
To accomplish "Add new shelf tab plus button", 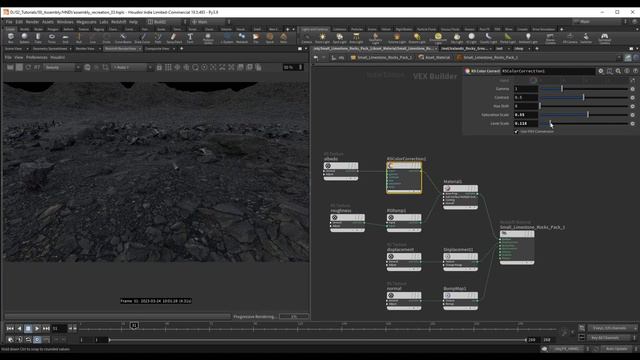I will [287, 29].
